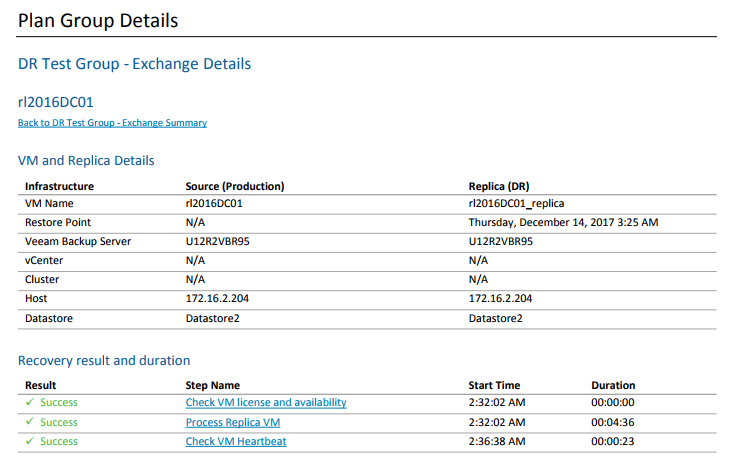Click the Start Time column header
Screen dimensions: 747x466
click(x=494, y=385)
